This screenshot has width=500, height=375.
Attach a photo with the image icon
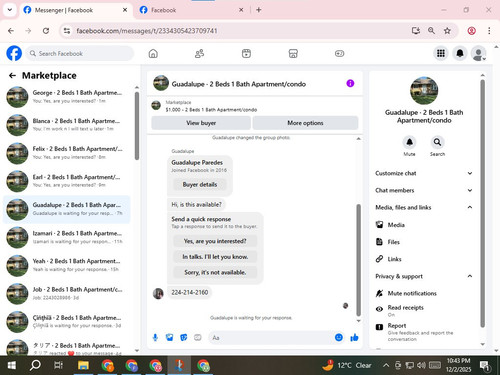(x=169, y=338)
